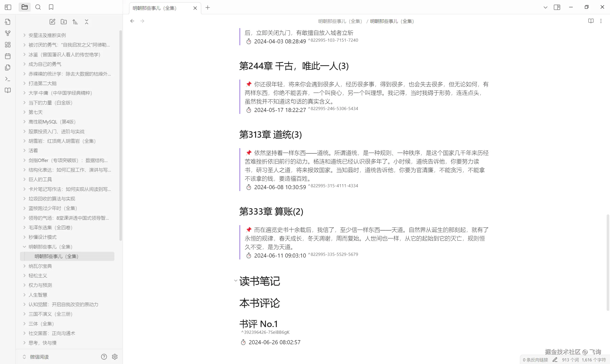
Task: Open the graph view ribbon icon
Action: [8, 33]
